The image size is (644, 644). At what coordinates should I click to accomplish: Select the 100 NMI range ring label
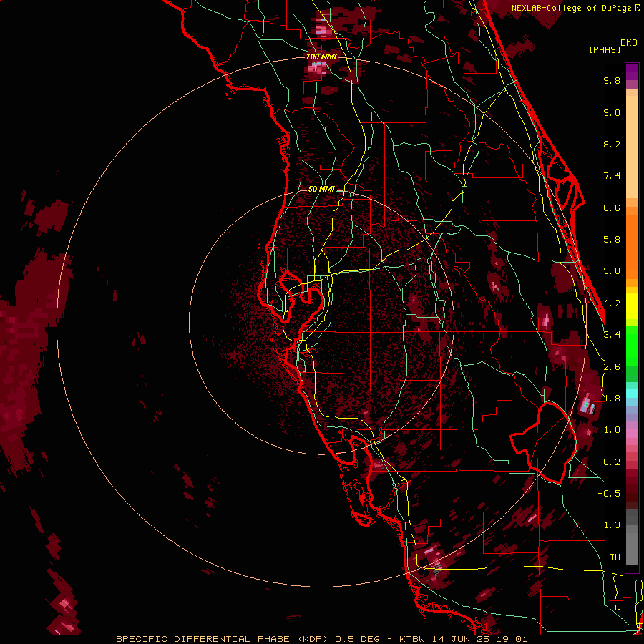pyautogui.click(x=321, y=57)
